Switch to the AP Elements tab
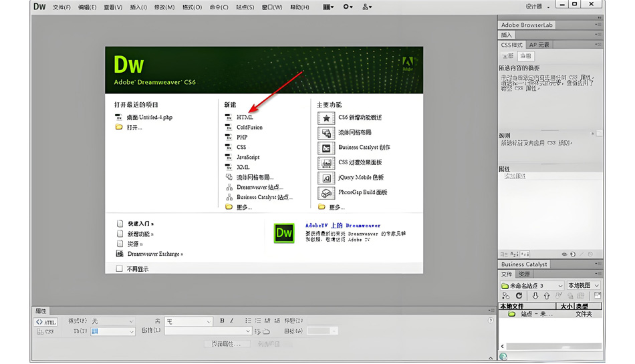This screenshot has width=635, height=364. click(539, 45)
